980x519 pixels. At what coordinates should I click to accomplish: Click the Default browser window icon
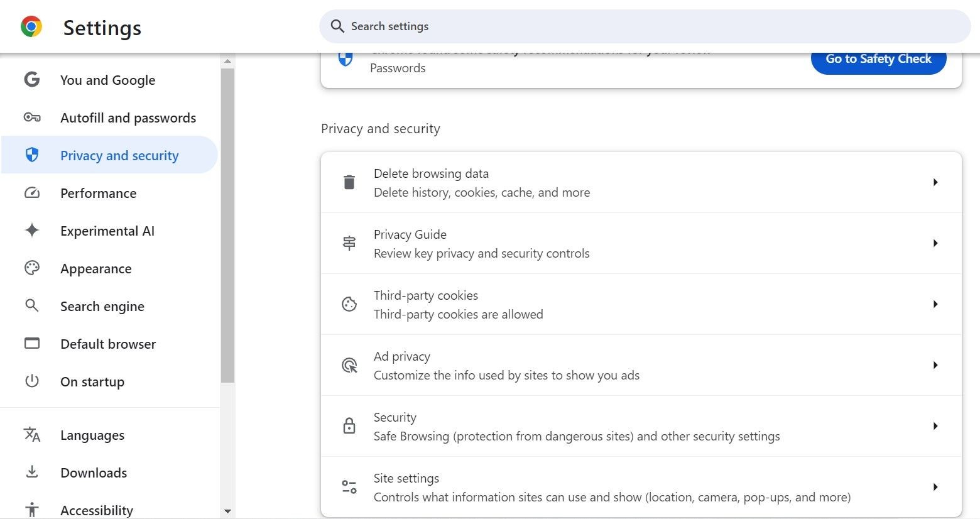[32, 344]
